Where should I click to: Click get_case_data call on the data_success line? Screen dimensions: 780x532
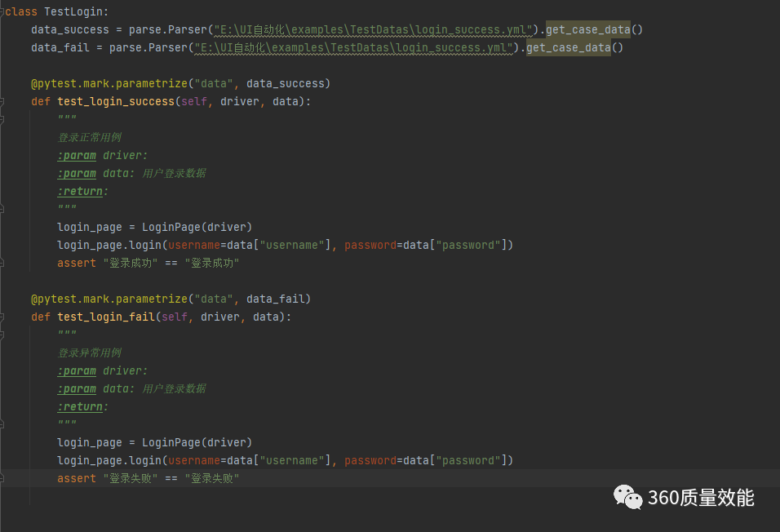pos(588,30)
